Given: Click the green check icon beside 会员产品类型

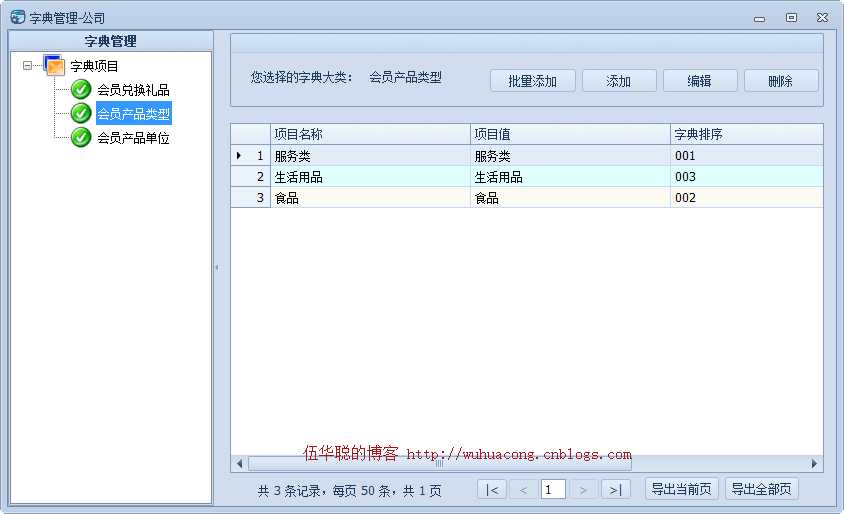Looking at the screenshot, I should pos(81,113).
